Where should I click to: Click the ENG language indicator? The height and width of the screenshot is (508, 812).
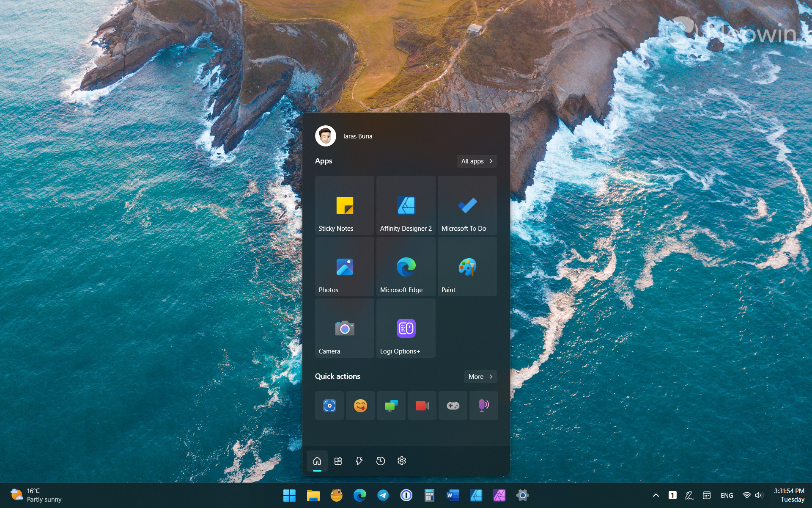coord(727,495)
